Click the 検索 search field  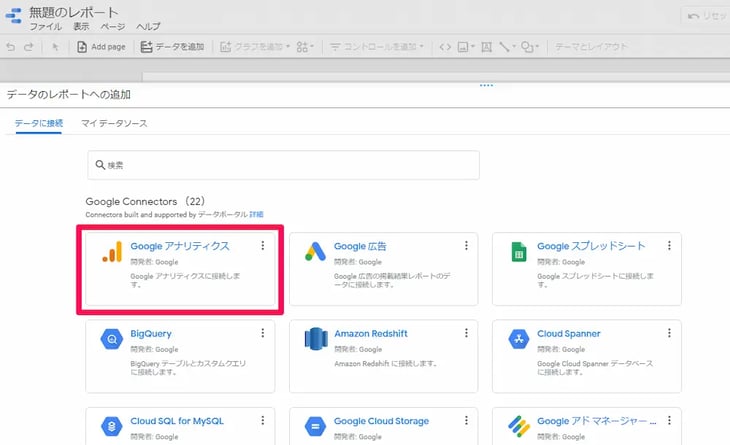coord(283,165)
